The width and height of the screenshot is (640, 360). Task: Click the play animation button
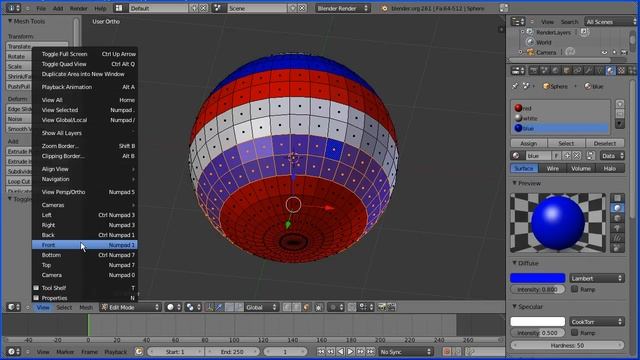350,351
